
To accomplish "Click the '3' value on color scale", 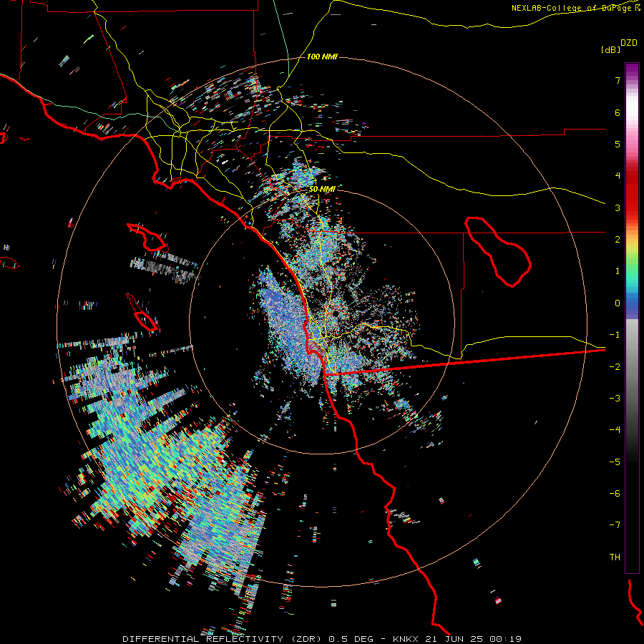I will pos(618,208).
